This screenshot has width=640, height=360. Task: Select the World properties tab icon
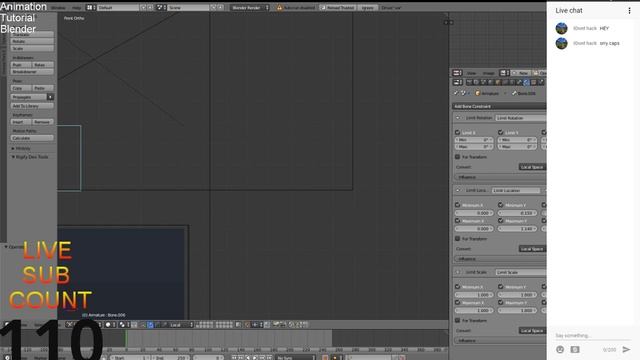click(491, 82)
